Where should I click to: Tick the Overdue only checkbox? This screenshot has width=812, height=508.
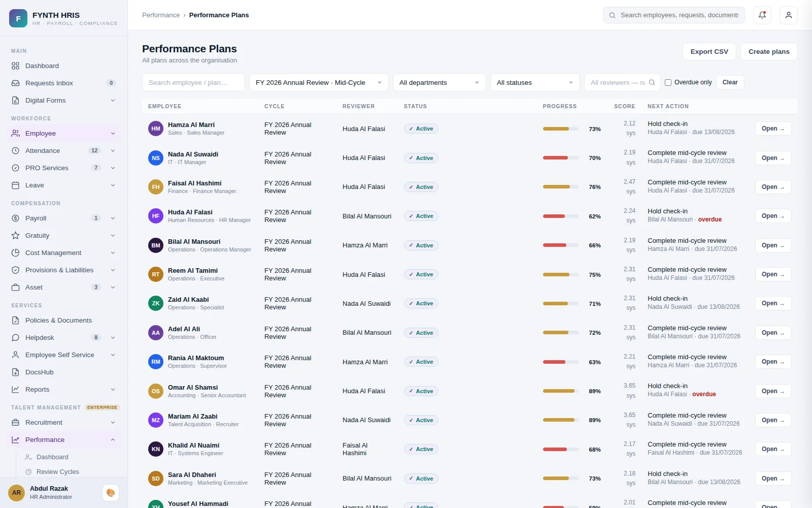668,82
